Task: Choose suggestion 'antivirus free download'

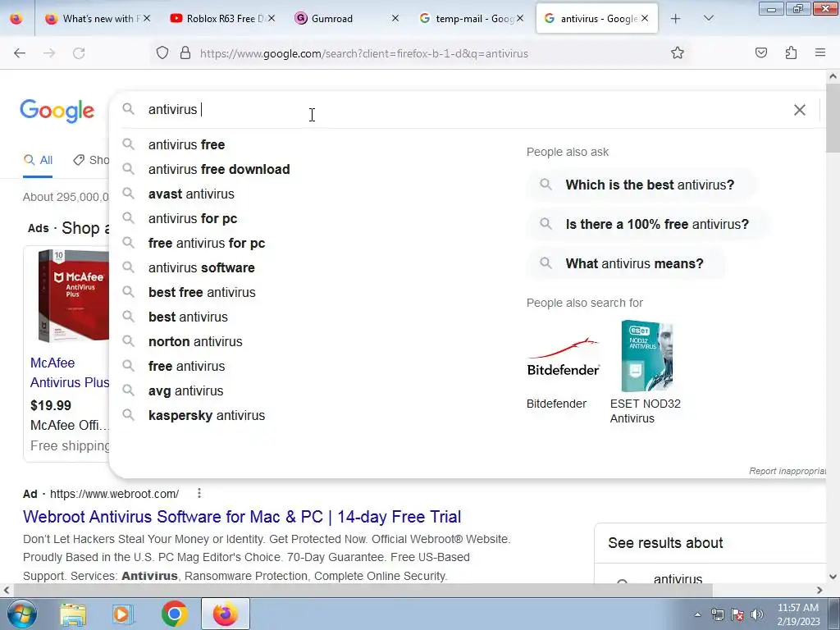Action: point(219,169)
